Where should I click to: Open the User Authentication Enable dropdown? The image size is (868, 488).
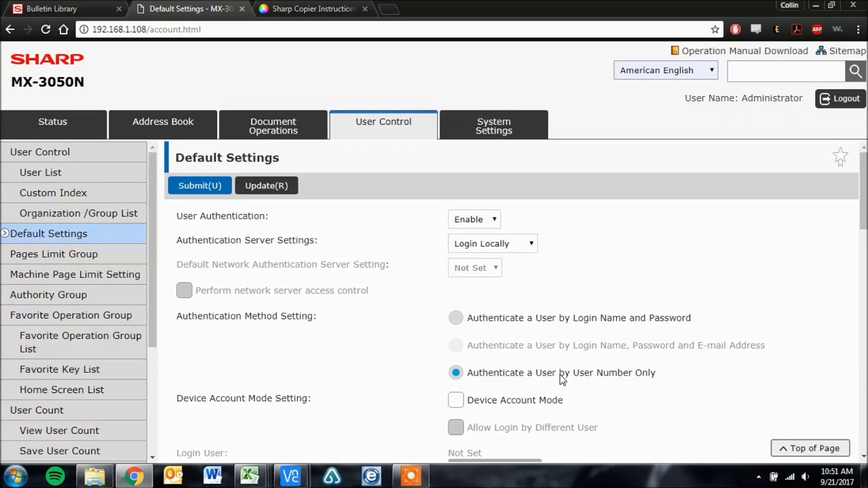click(x=475, y=219)
